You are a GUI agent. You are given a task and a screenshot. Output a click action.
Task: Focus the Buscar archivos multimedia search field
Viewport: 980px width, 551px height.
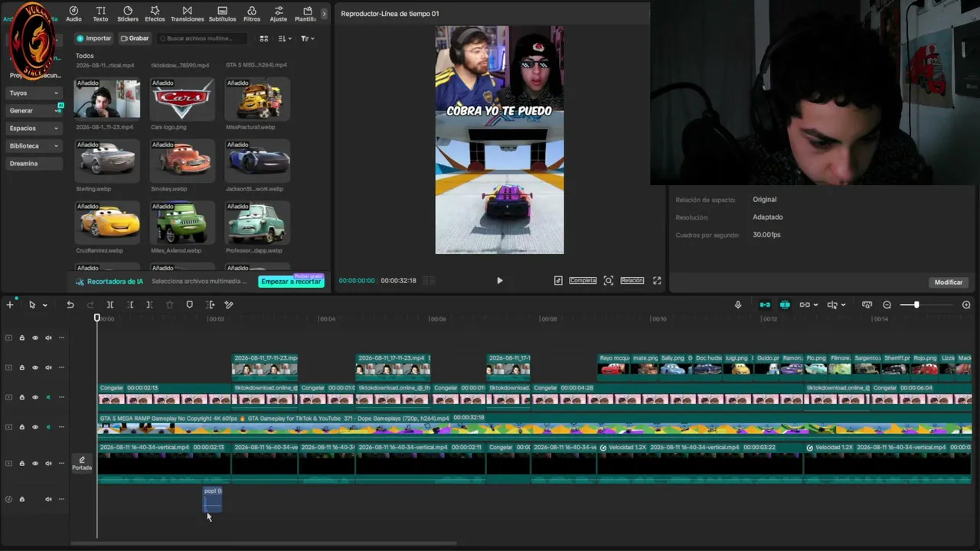(203, 38)
